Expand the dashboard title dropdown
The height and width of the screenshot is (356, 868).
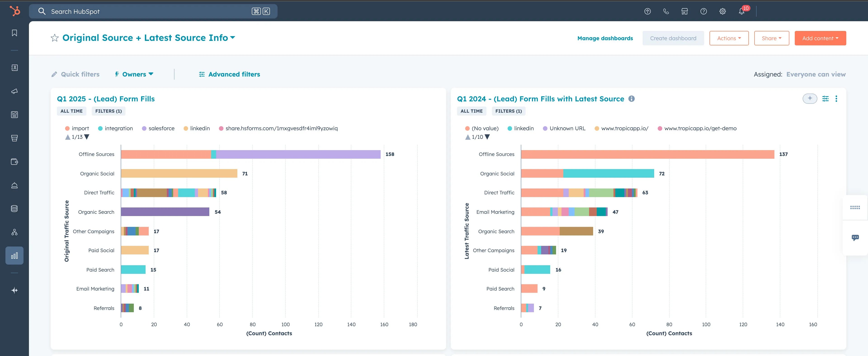click(x=233, y=38)
